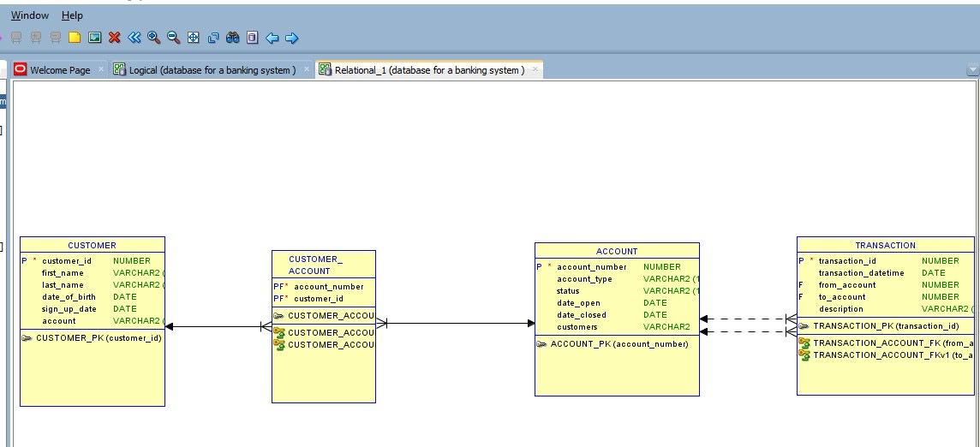Open the Window menu
Image resolution: width=980 pixels, height=447 pixels.
30,15
